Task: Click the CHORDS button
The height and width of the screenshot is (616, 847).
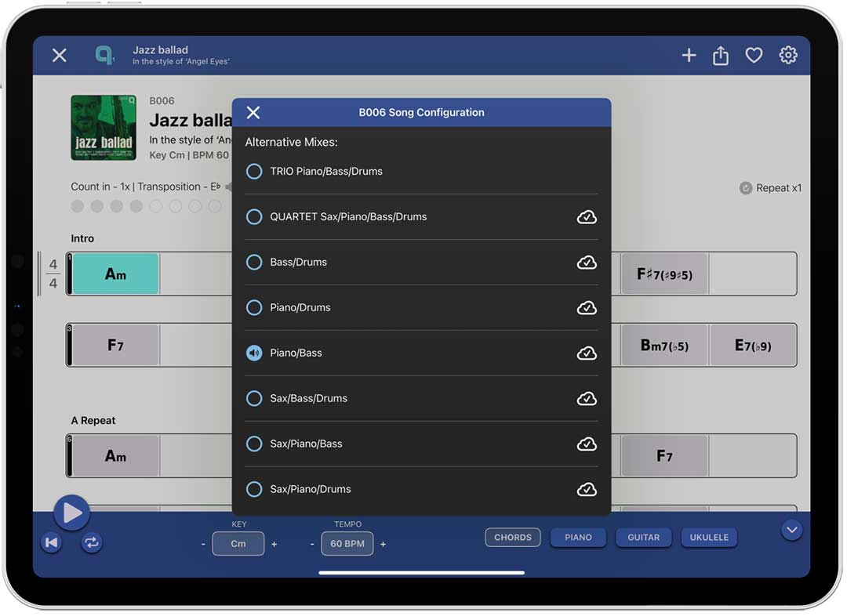Action: (x=513, y=538)
